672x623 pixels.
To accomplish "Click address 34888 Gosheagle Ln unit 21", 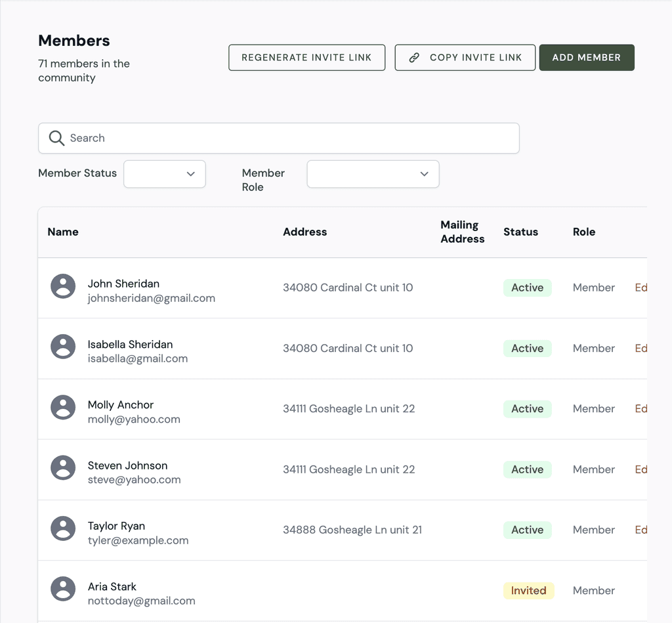I will tap(352, 530).
